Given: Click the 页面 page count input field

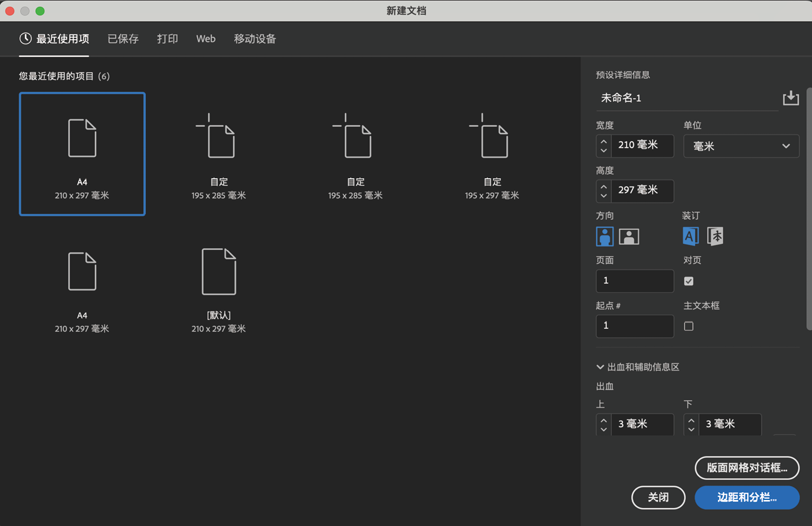Looking at the screenshot, I should pos(634,281).
